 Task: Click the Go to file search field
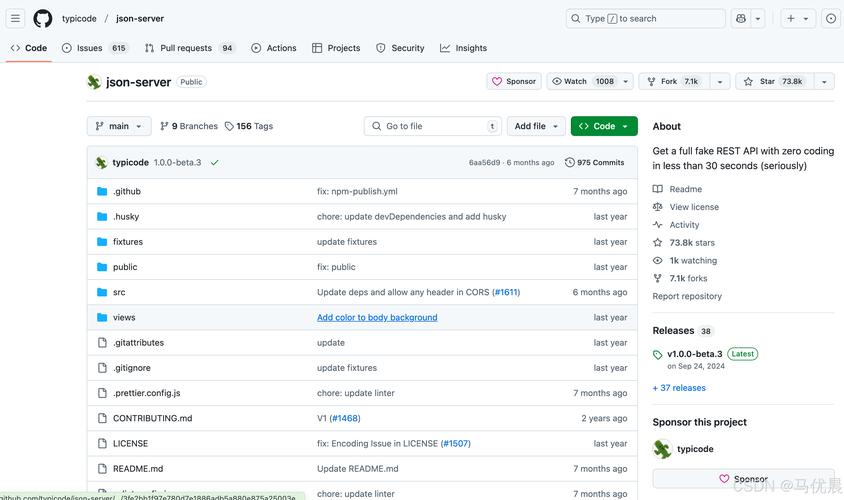[x=432, y=126]
